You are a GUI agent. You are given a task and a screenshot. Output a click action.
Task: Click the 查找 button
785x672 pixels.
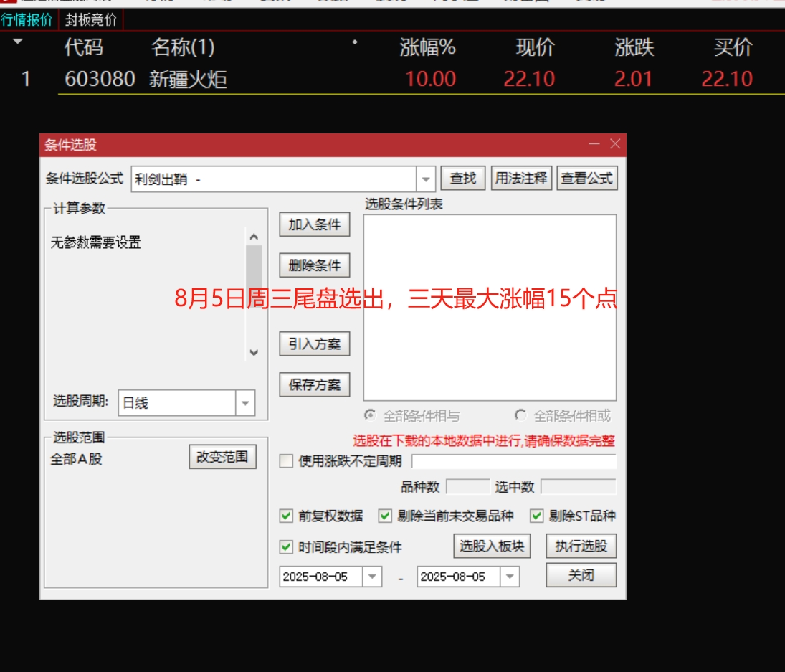coord(462,179)
